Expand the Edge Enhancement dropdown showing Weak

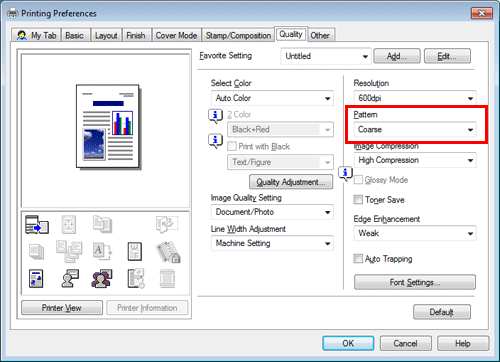pyautogui.click(x=415, y=233)
